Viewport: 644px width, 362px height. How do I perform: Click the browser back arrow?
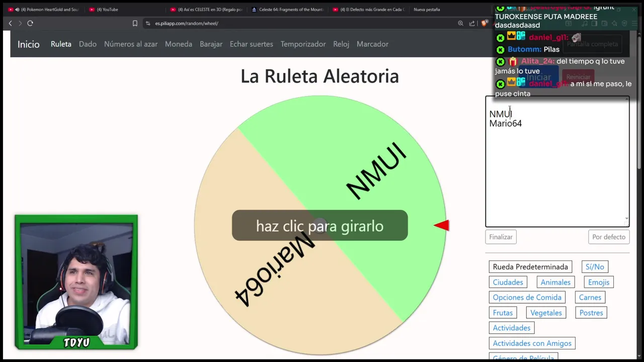coord(10,23)
